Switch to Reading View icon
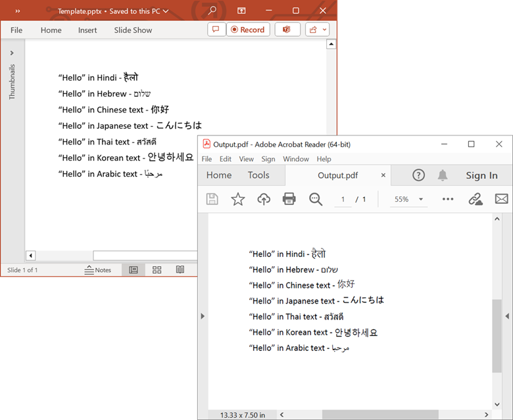Screen dimensions: 513x420 point(180,270)
